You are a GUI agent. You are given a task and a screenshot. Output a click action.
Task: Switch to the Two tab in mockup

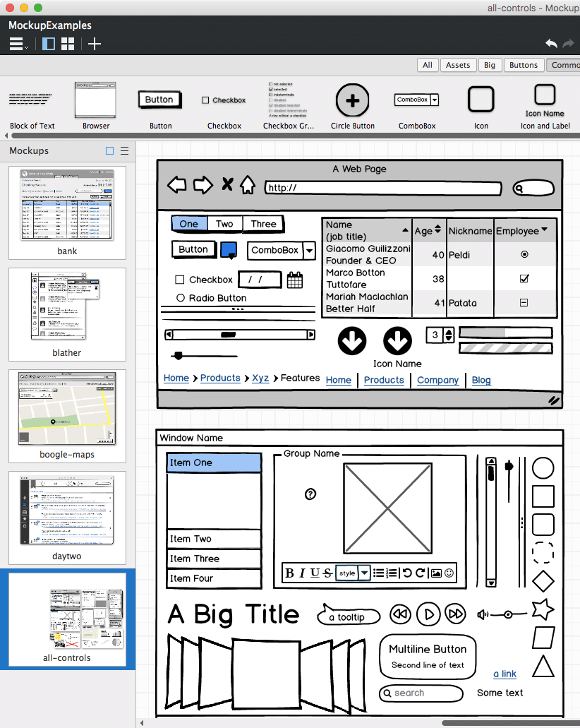click(224, 224)
